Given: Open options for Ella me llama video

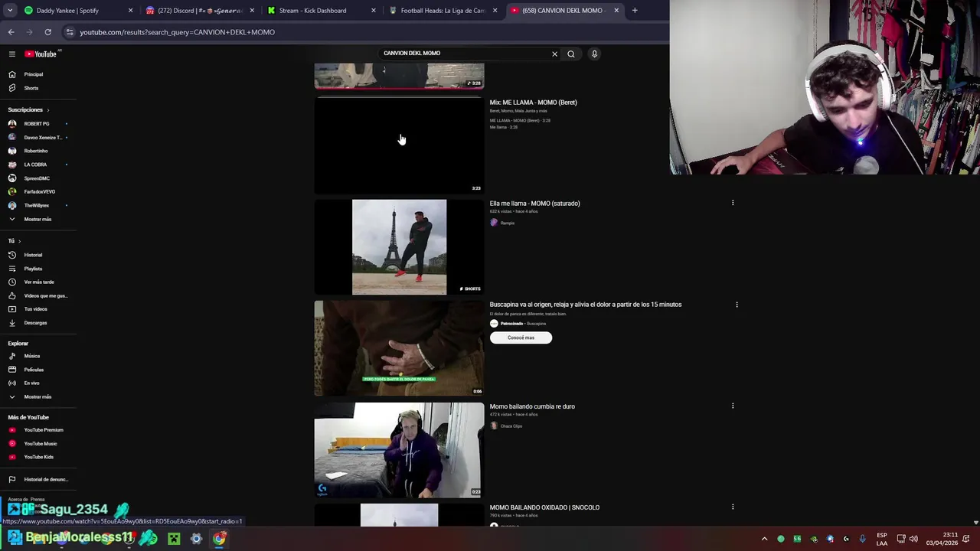Looking at the screenshot, I should [x=733, y=203].
